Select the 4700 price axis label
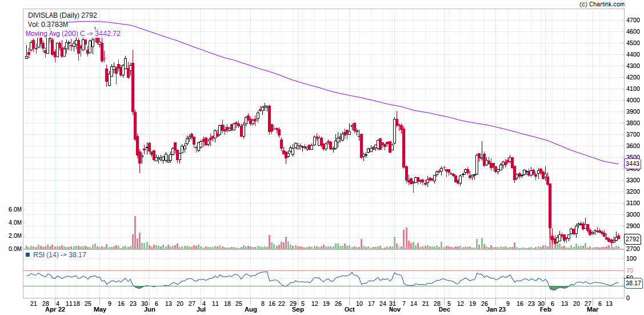Screen dimensions: 644x315 pos(633,20)
